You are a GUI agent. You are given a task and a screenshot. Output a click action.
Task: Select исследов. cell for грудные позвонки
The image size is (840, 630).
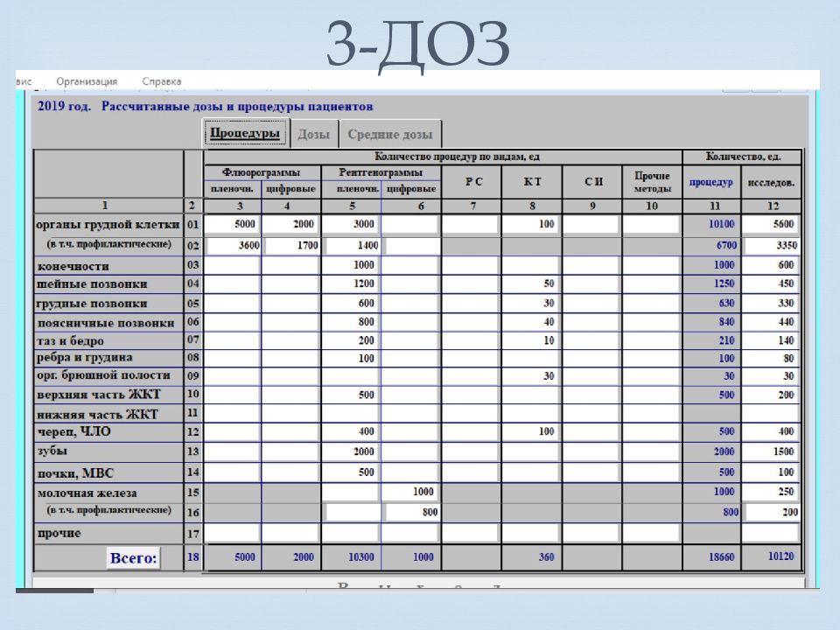771,304
